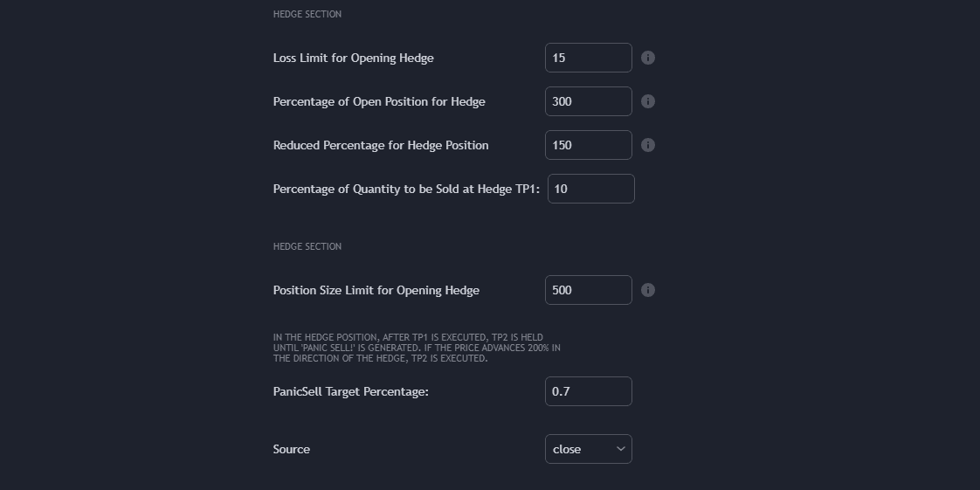Viewport: 980px width, 490px height.
Task: Open info icon beside Percentage of Open Position
Action: [x=648, y=101]
